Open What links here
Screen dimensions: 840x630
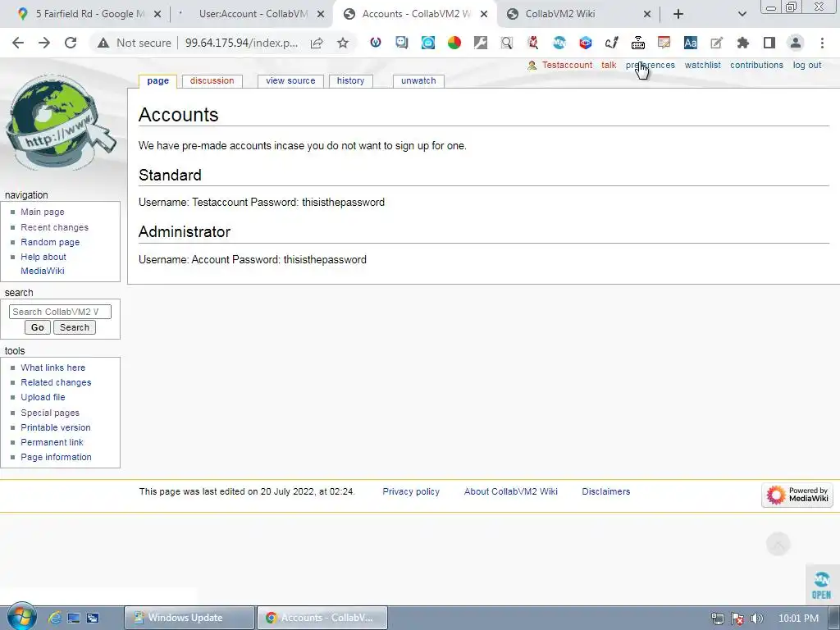coord(53,368)
